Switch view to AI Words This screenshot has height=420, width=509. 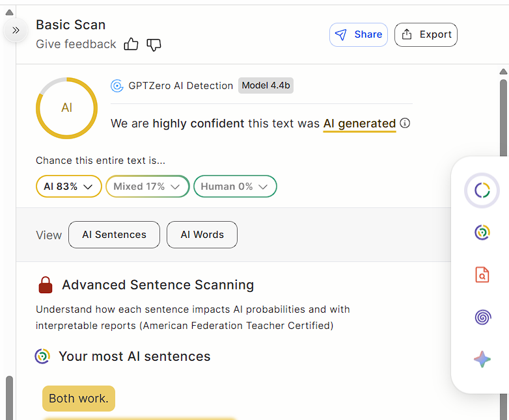pos(202,235)
